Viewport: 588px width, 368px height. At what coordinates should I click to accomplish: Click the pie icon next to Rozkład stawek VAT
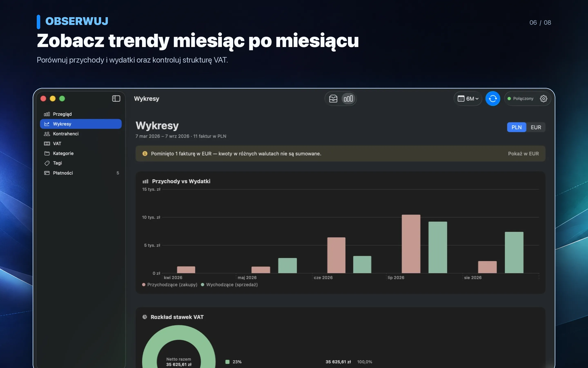coord(145,317)
